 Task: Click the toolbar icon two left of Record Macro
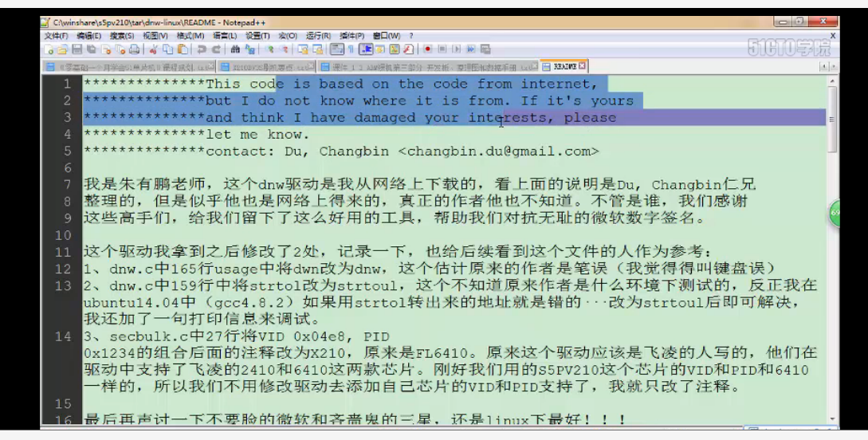[394, 49]
